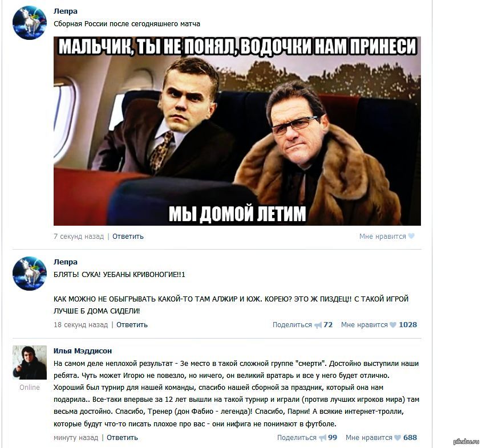Click the megaphone share icon beside 99
This screenshot has height=448, width=482.
(x=322, y=438)
